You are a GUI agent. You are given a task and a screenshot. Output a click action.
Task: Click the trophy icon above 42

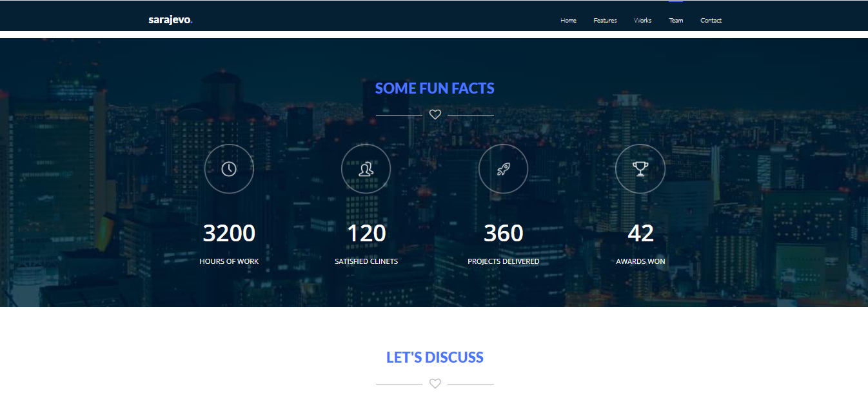point(640,168)
